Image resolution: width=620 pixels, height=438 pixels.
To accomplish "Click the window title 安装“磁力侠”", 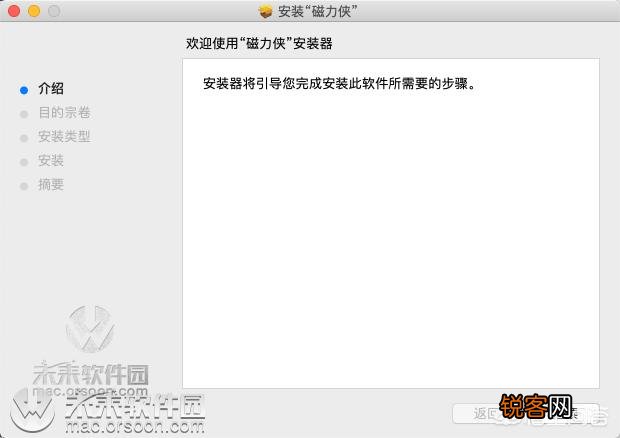I will (318, 11).
